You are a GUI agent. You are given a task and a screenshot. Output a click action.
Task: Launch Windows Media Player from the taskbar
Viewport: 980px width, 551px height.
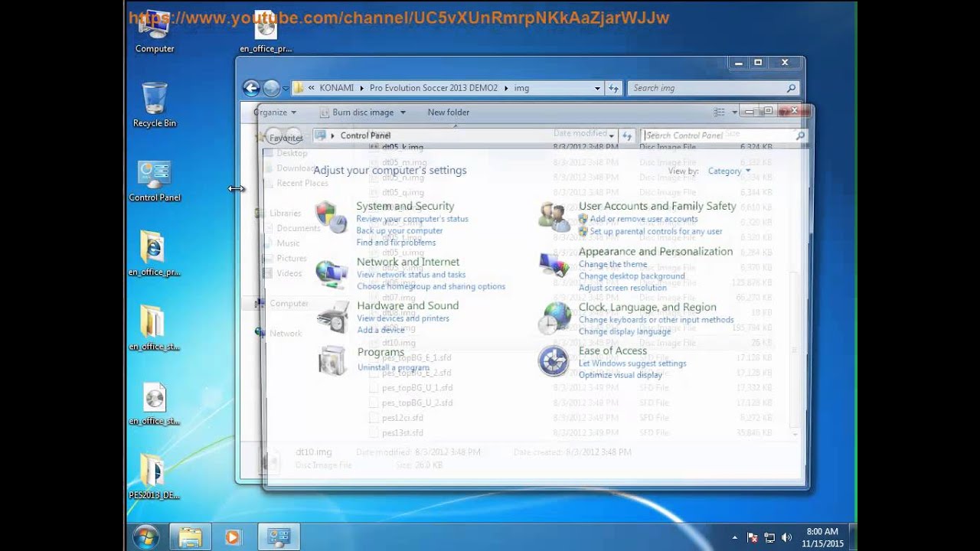click(x=233, y=537)
